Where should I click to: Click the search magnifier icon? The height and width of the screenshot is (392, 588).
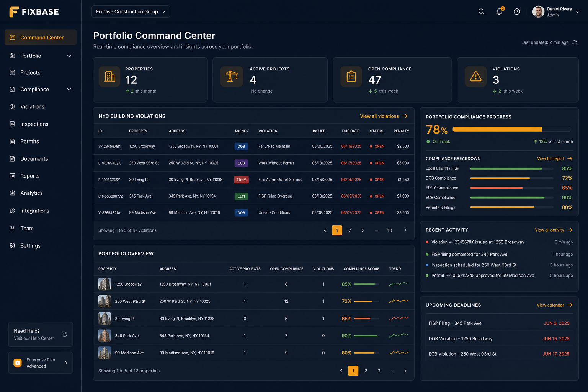(x=481, y=11)
